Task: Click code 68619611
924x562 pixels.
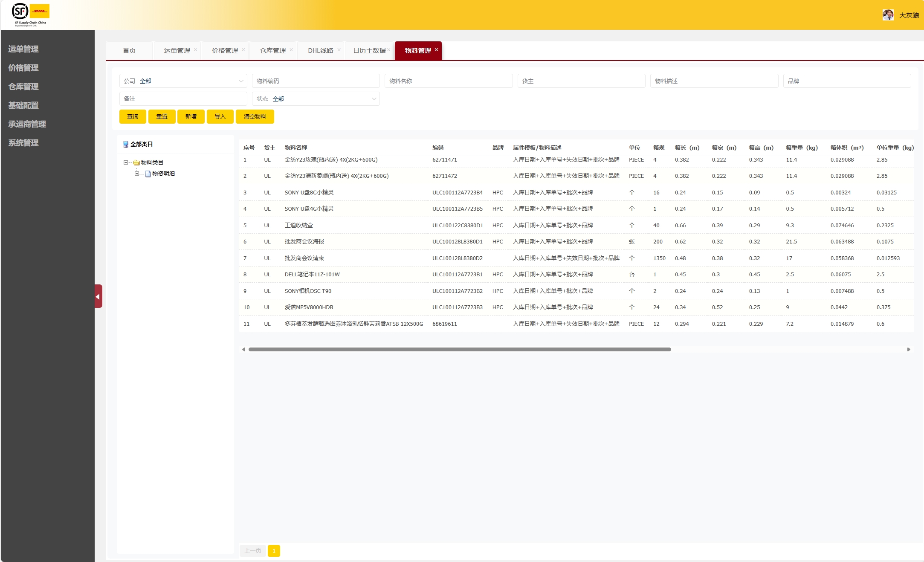Action: point(445,324)
